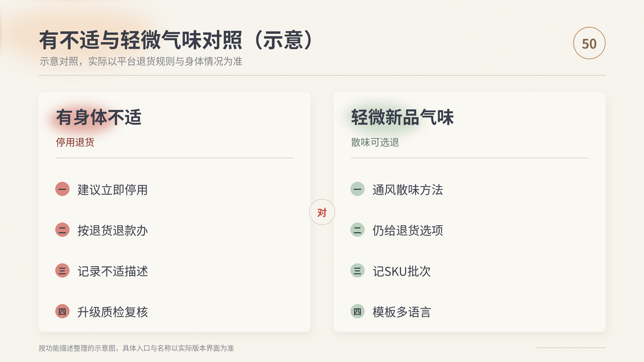Select the text 通风散味方法
Viewport: 644px width, 362px height.
click(408, 190)
